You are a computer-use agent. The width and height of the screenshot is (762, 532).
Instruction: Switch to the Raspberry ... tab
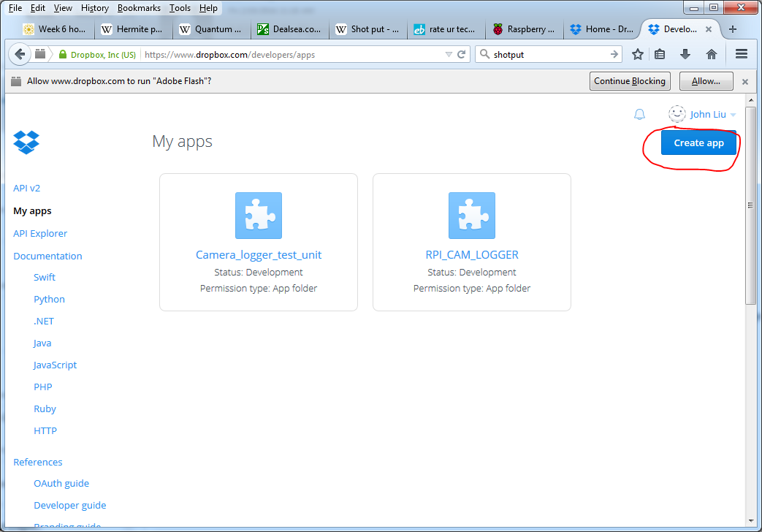[x=524, y=29]
